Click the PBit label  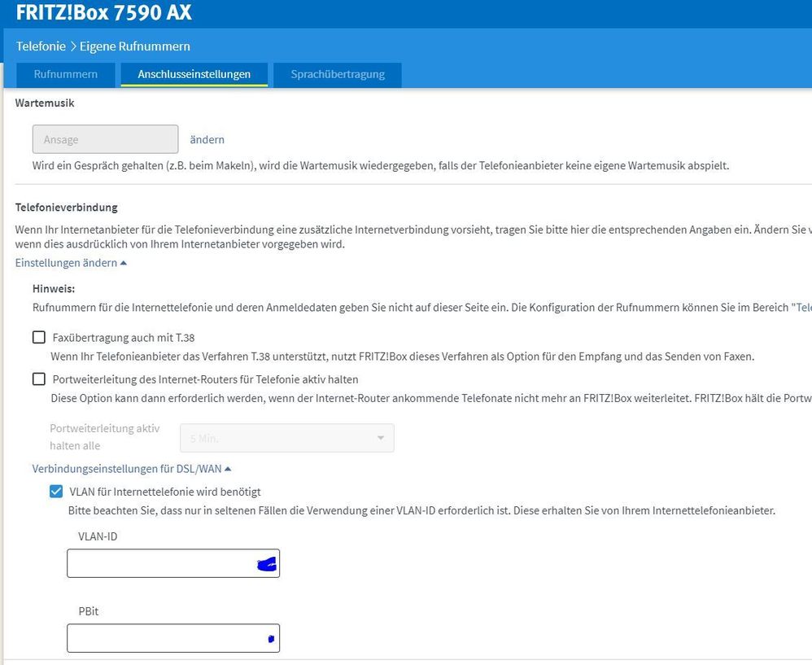point(89,611)
